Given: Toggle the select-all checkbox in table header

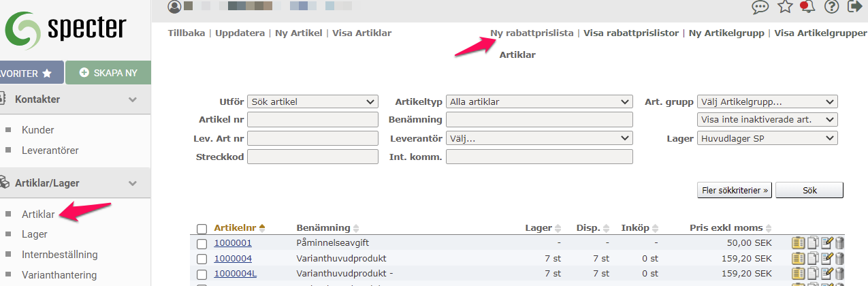Looking at the screenshot, I should click(x=202, y=229).
